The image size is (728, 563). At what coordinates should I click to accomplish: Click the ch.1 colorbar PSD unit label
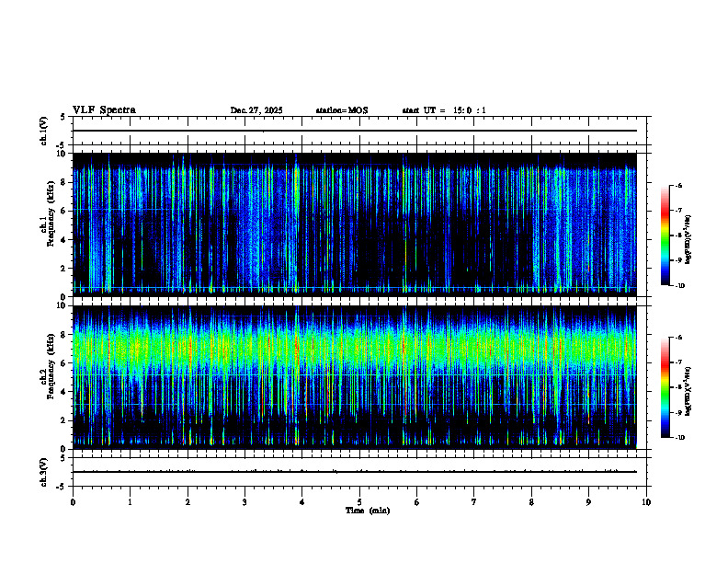[688, 240]
